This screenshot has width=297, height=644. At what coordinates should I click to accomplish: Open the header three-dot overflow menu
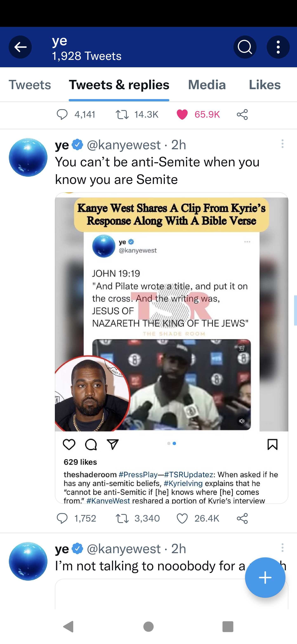click(x=278, y=47)
